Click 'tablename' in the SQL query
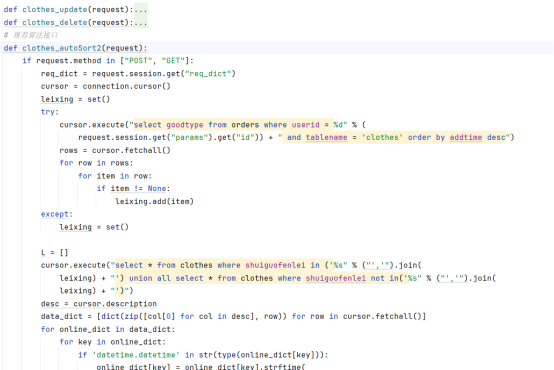Screen dimensions: 554x370 pos(326,137)
